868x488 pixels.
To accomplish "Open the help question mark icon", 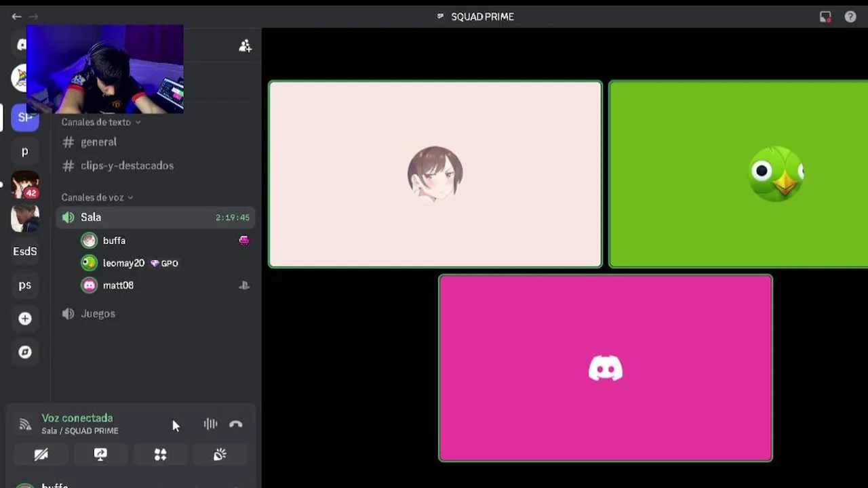I will (x=850, y=17).
